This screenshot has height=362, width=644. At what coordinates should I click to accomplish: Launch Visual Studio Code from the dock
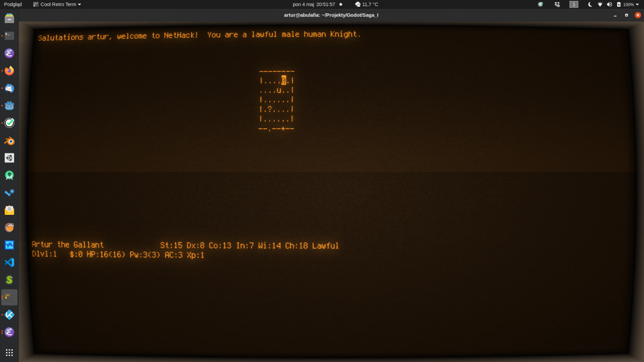[9, 263]
